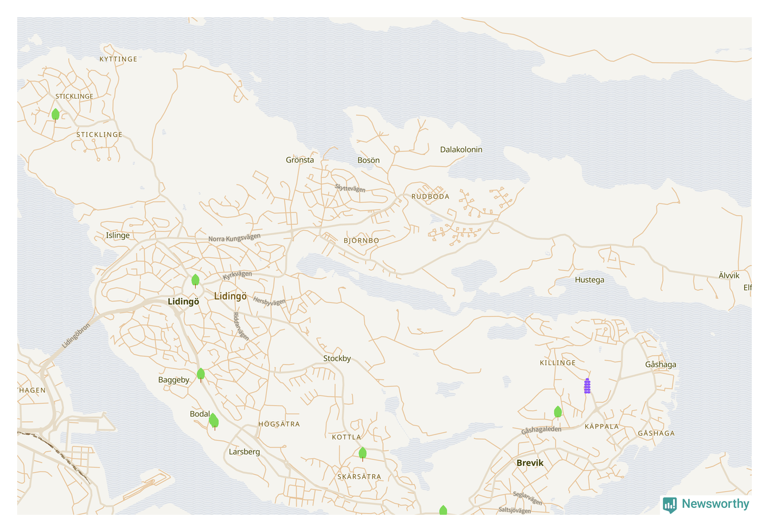Click the Bosön place label
Viewport: 769px width, 532px height.
coord(368,161)
